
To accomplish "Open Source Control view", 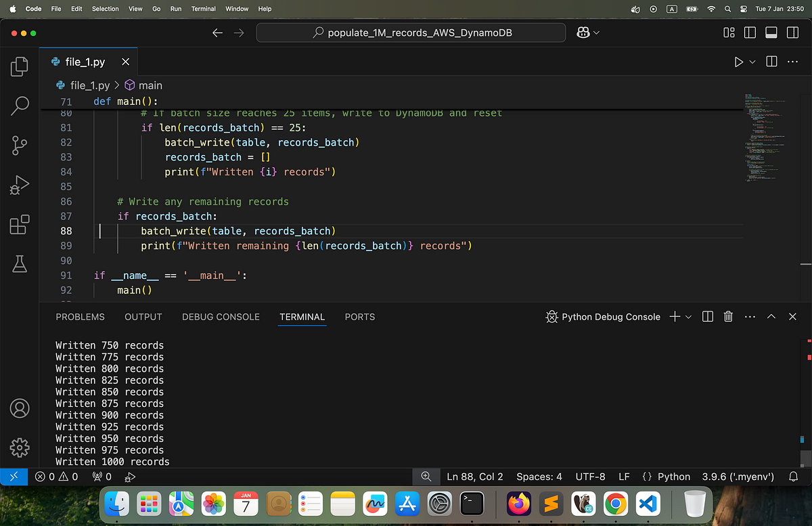I will tap(20, 144).
